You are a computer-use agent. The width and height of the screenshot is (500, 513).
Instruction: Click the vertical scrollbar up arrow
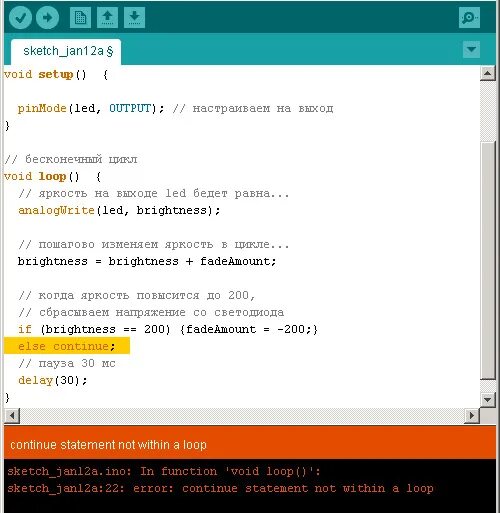point(487,73)
